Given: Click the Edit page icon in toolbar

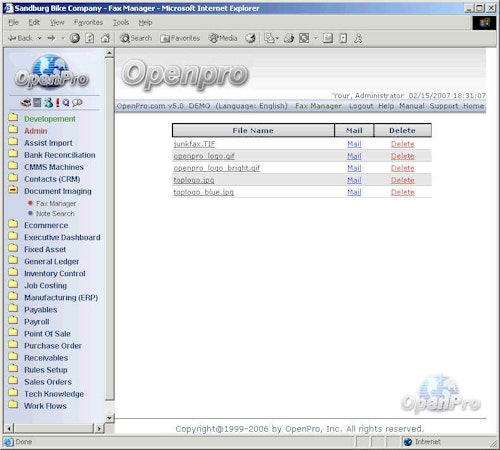Looking at the screenshot, I should [304, 38].
